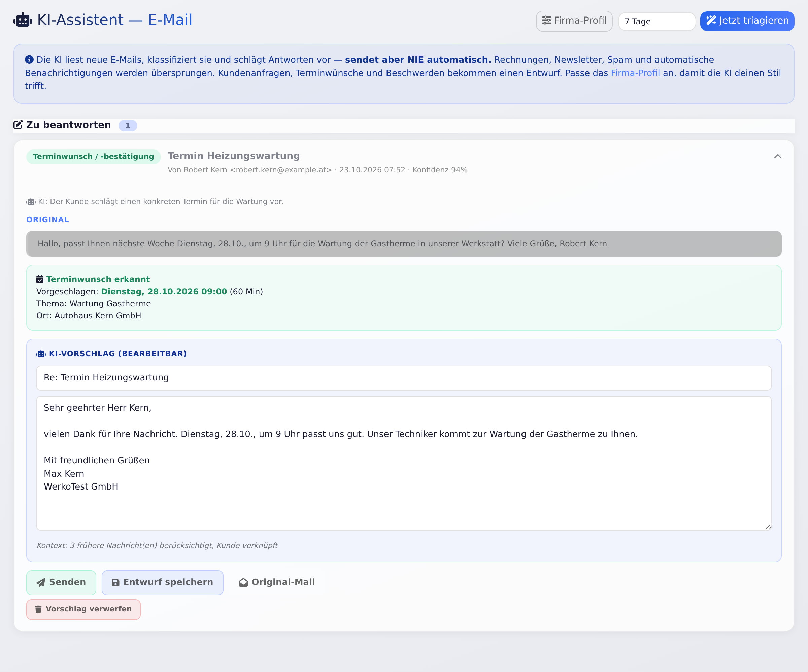Click the Kontext note about earlier messages
This screenshot has height=672, width=808.
click(157, 546)
